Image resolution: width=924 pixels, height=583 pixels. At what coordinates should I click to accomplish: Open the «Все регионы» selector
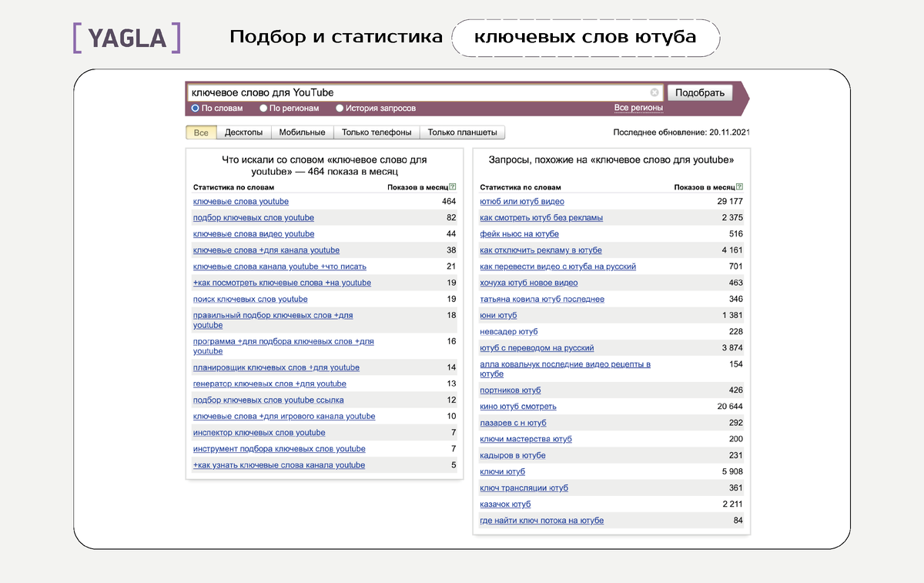[x=639, y=107]
